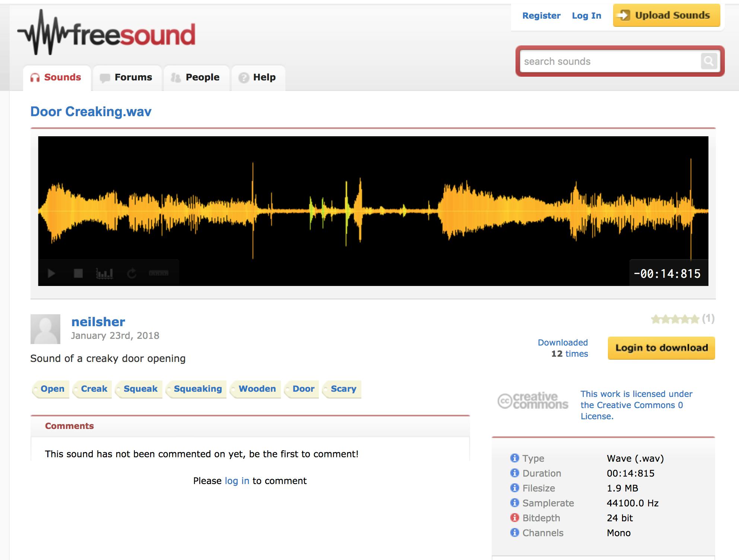The image size is (739, 560).
Task: Click the Squeaking tag
Action: (x=197, y=389)
